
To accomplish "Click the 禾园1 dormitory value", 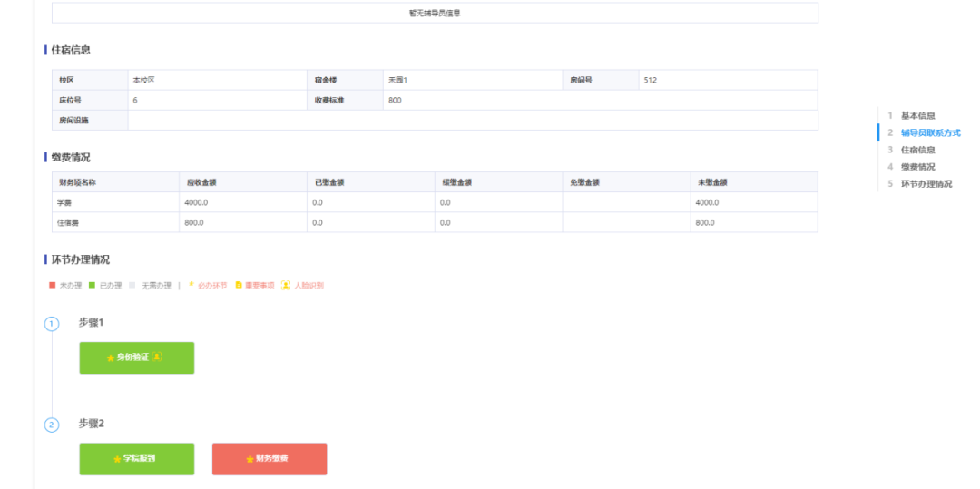I will (x=397, y=80).
